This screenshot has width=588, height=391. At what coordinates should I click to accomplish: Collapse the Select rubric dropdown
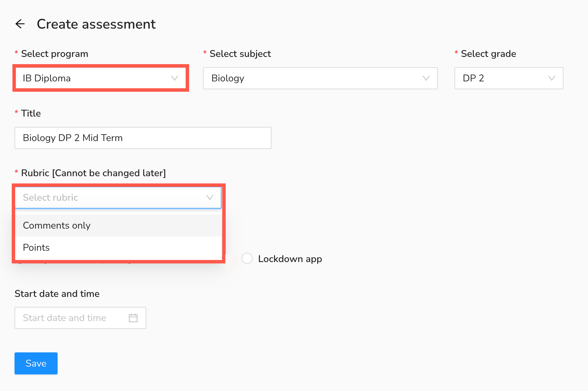click(118, 198)
